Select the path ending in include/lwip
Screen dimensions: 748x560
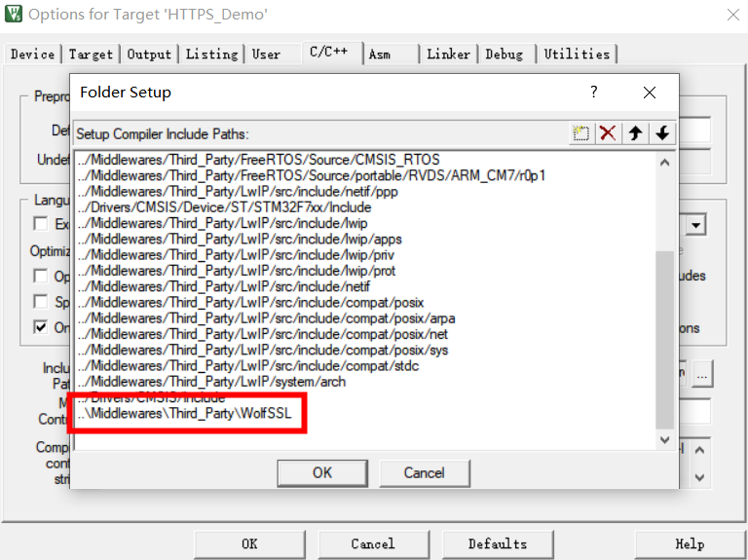(x=222, y=223)
